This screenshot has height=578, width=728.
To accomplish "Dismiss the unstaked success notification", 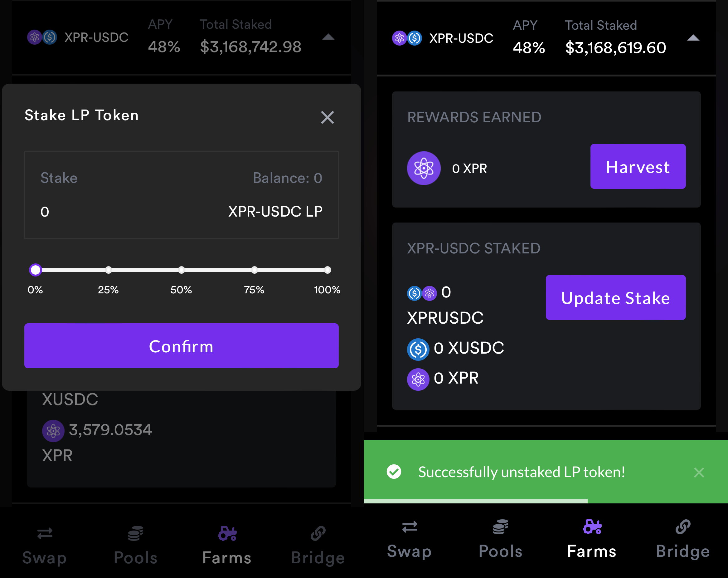I will coord(699,472).
